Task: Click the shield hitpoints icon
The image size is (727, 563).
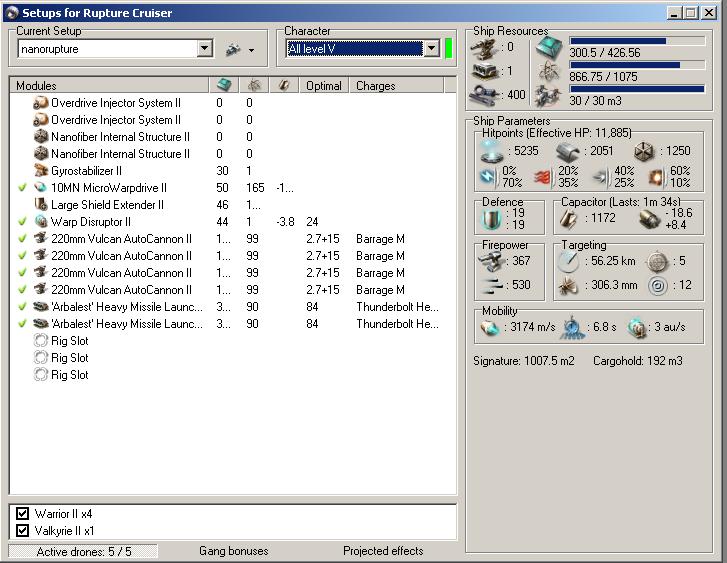Action: (492, 152)
